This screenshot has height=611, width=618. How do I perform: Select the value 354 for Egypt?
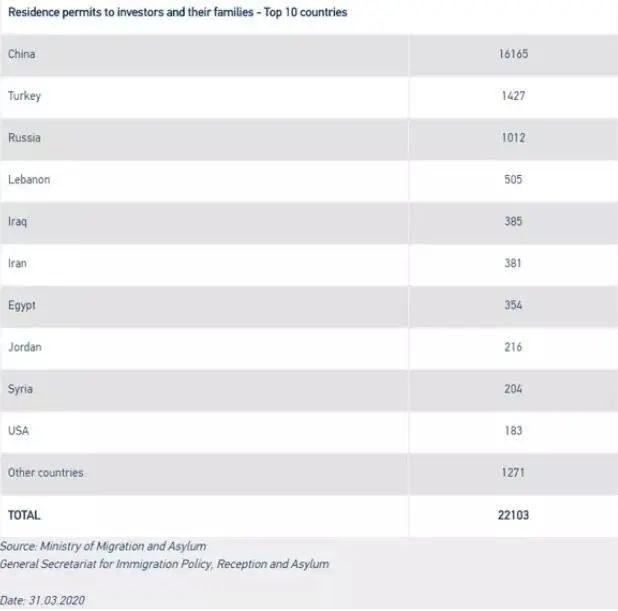[513, 305]
